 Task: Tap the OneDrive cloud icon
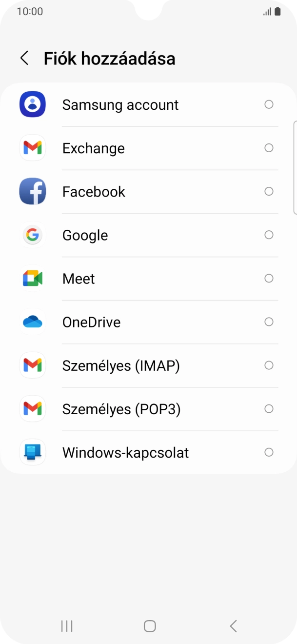click(x=32, y=322)
